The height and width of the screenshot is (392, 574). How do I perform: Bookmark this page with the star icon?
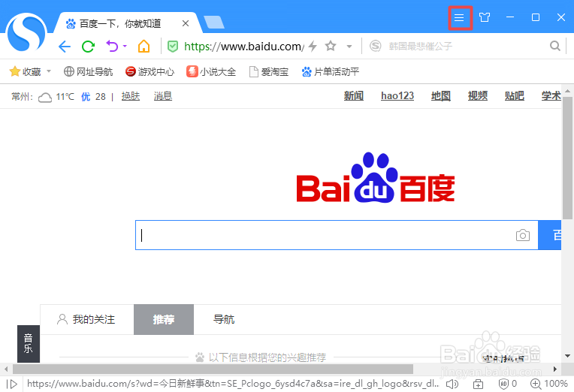(x=331, y=46)
